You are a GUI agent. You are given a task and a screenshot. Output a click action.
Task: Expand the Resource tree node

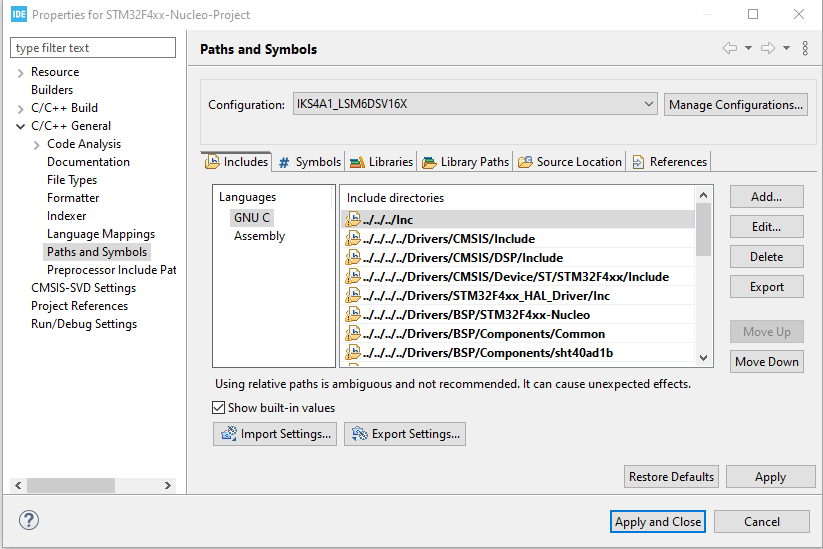21,73
